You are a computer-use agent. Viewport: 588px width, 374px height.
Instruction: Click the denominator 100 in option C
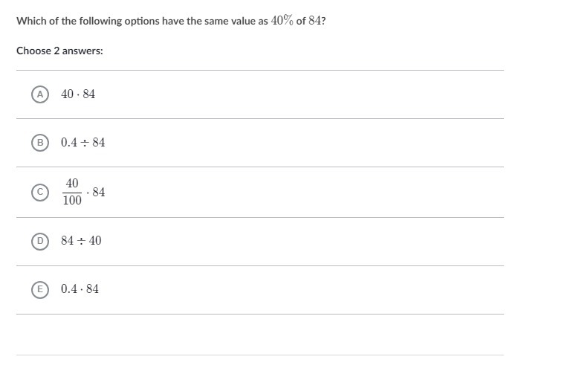point(72,200)
